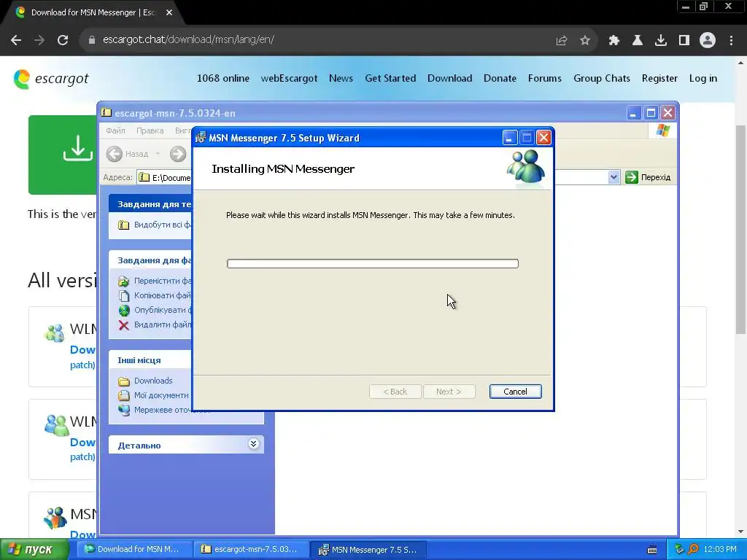The height and width of the screenshot is (560, 747).
Task: Expand the Детально panel chevron
Action: tap(253, 444)
